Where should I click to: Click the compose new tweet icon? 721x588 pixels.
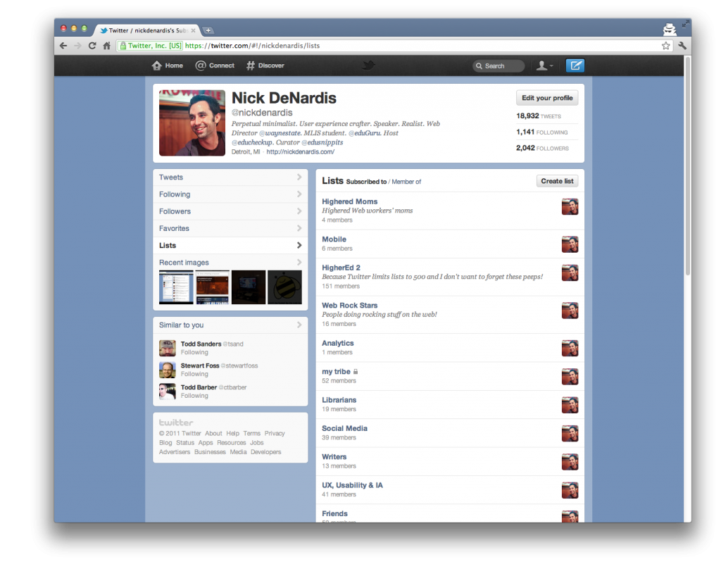click(x=575, y=65)
